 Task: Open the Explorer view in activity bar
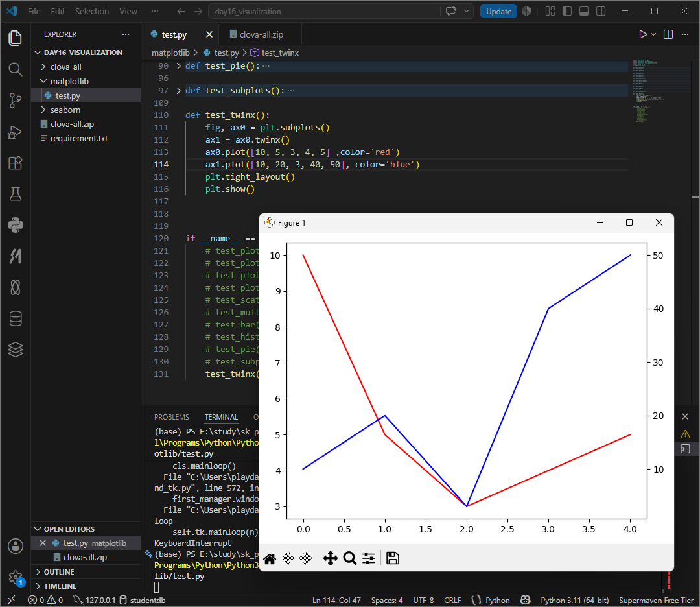[x=15, y=38]
